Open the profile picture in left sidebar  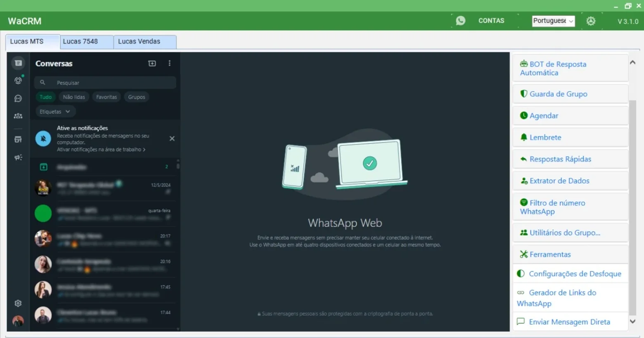18,321
